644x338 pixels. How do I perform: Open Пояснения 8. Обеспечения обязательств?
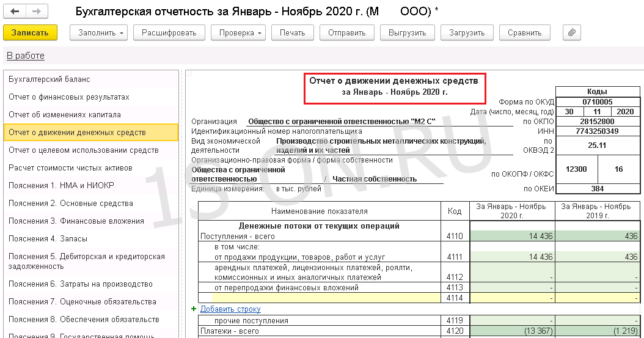[x=91, y=319]
